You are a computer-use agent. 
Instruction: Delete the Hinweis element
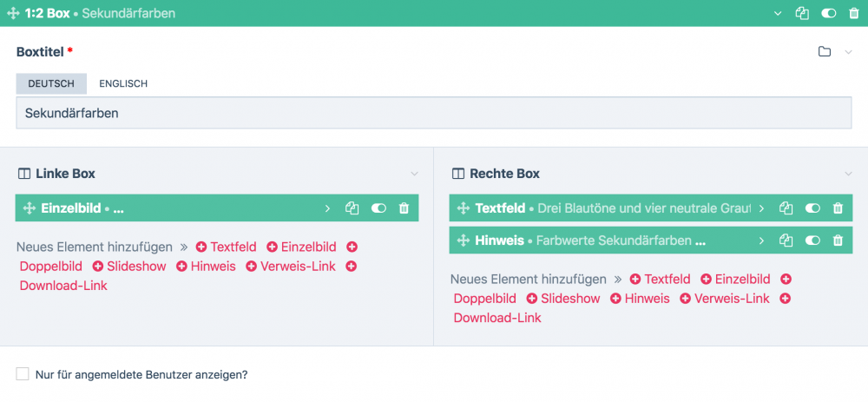pyautogui.click(x=838, y=241)
